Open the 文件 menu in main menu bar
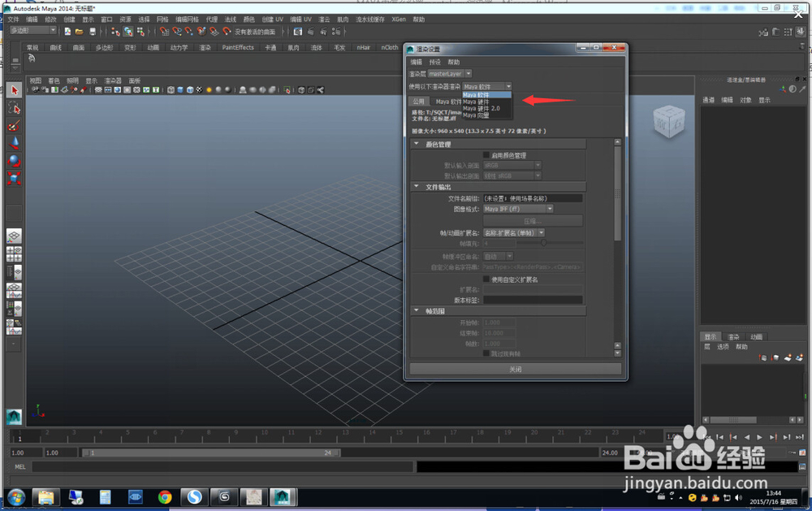 click(14, 19)
